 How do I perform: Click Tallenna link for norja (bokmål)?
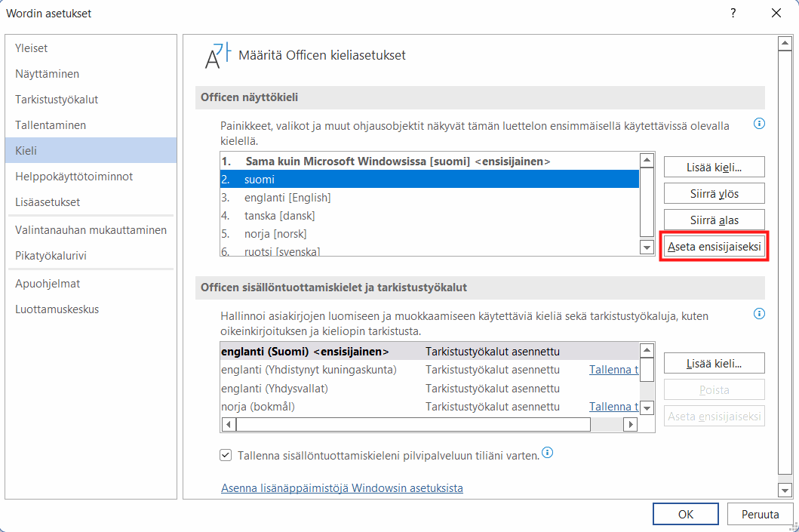tap(613, 407)
